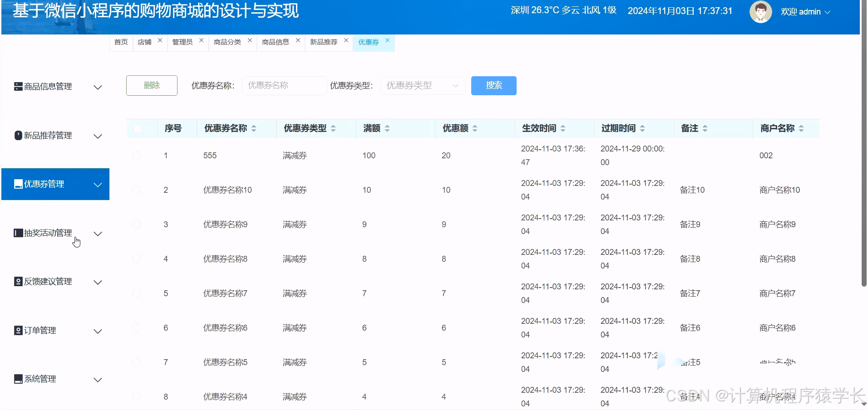
Task: Expand 抽奖活动管理 menu chevron
Action: (x=98, y=234)
